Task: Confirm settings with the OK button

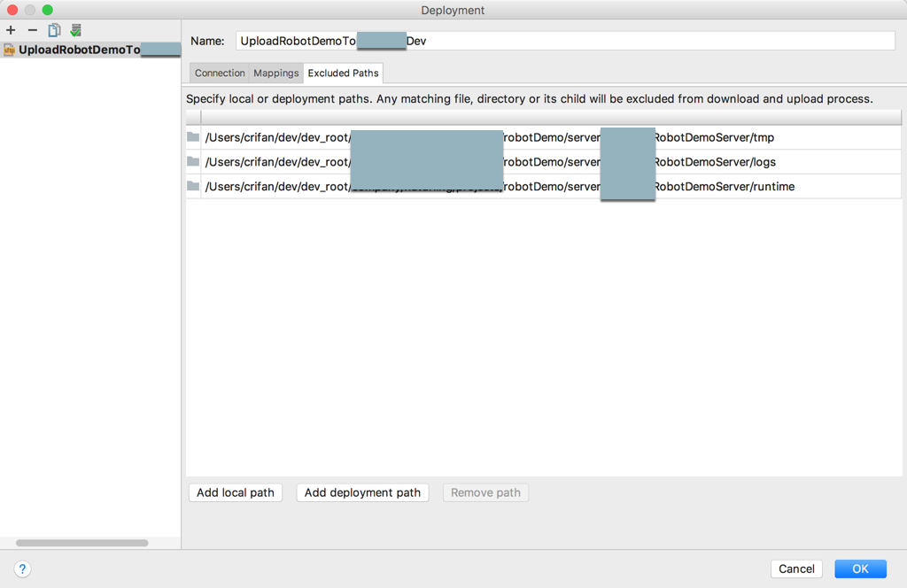Action: click(x=860, y=569)
